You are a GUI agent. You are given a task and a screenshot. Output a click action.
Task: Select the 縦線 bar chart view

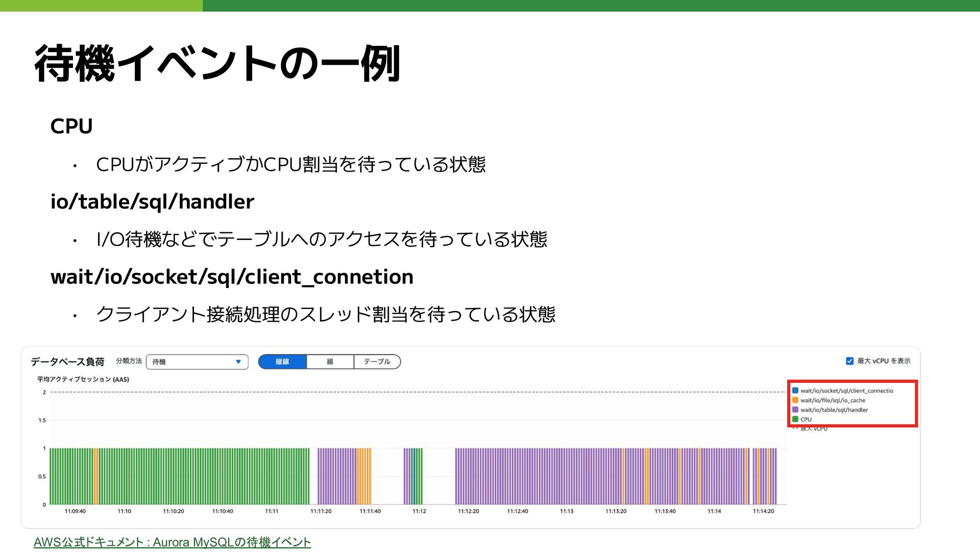tap(282, 362)
